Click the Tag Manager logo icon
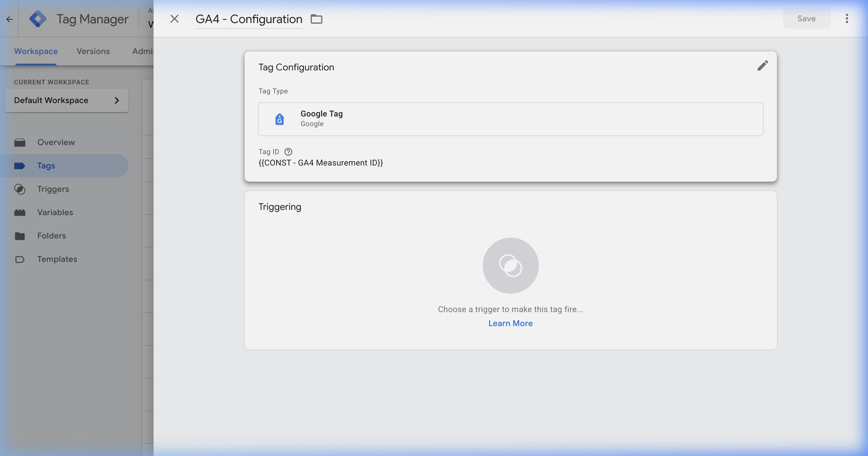 pyautogui.click(x=38, y=18)
